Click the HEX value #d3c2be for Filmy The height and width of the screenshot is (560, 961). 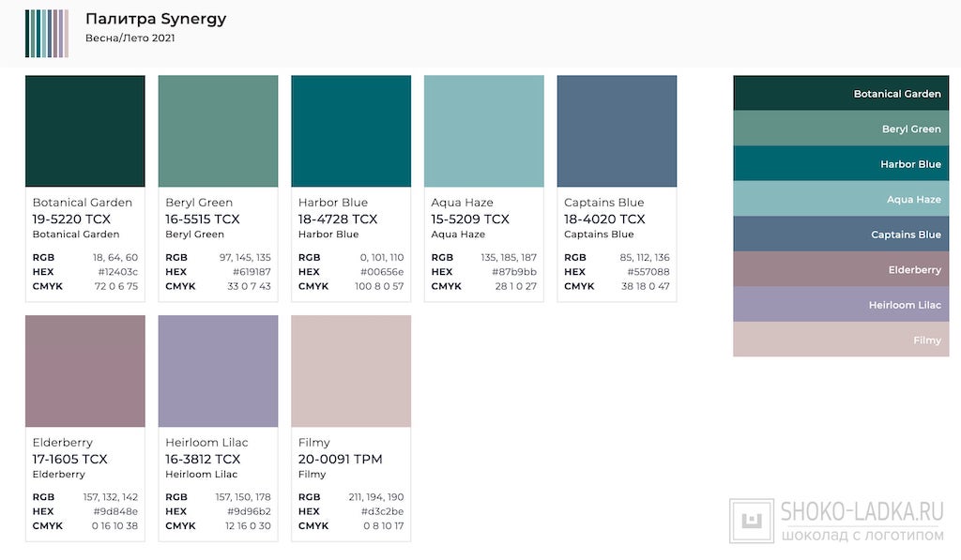pos(382,512)
